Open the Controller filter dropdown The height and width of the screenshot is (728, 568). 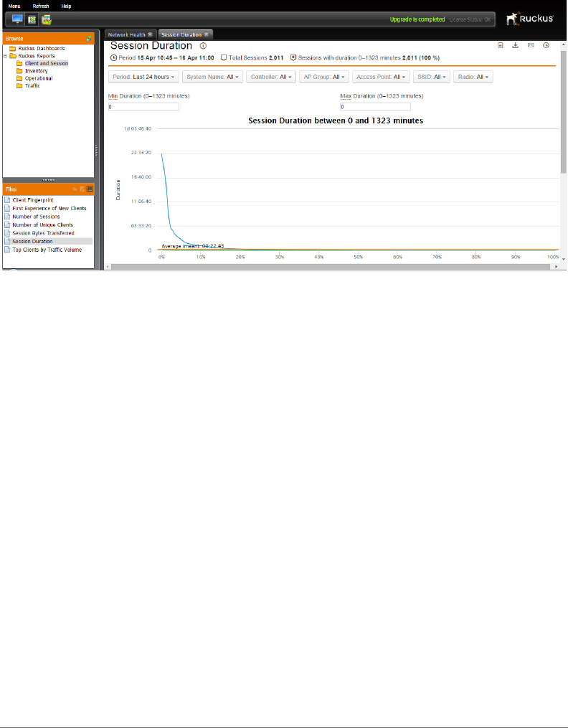click(271, 77)
